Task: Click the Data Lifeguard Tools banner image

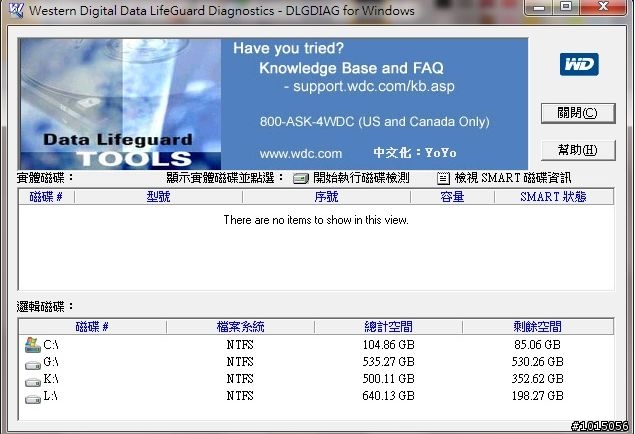Action: 120,104
